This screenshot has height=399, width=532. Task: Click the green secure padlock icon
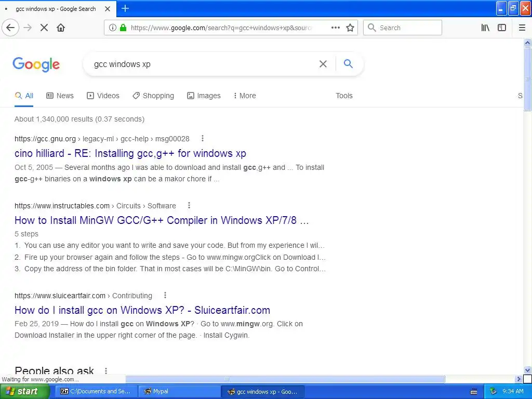tap(123, 28)
